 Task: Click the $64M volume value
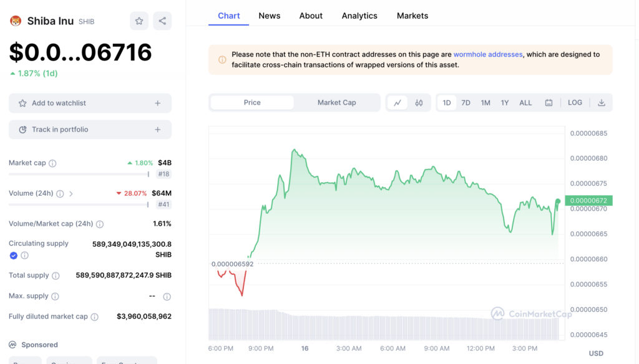click(162, 193)
